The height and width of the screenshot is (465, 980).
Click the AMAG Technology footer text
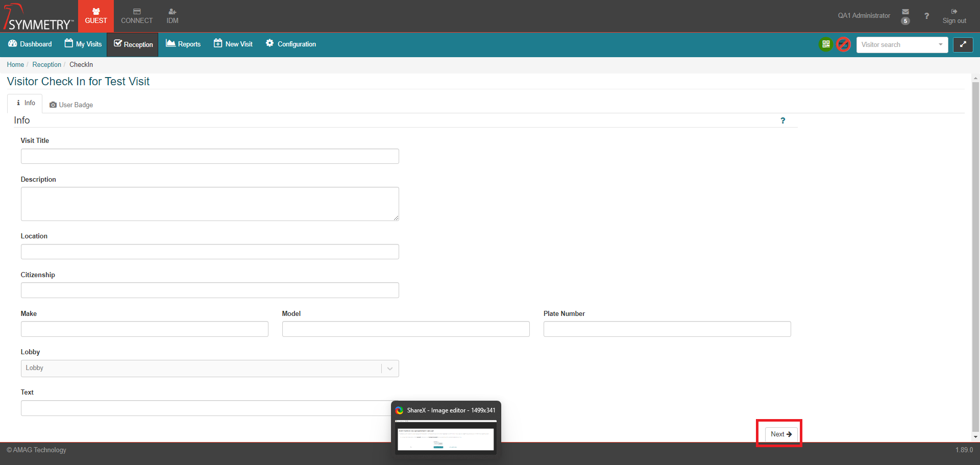tap(36, 450)
